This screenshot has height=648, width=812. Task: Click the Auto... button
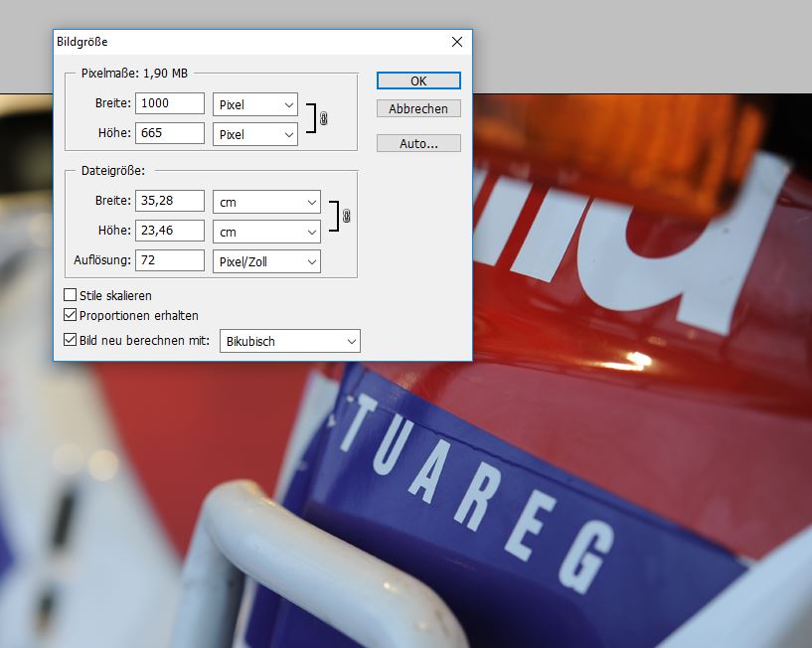pos(418,143)
